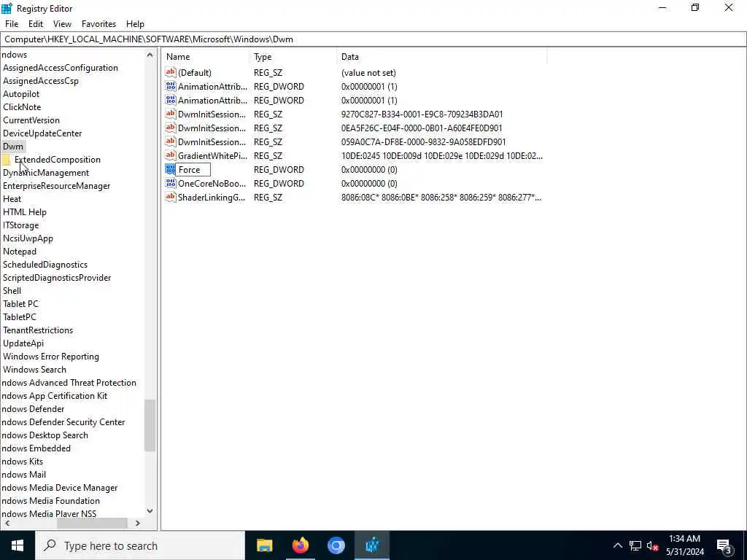
Task: Click the '(value not set)' data cell
Action: pyautogui.click(x=368, y=73)
